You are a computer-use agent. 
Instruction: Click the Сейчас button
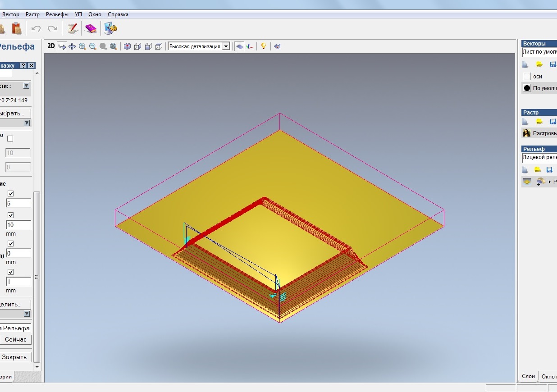(16, 339)
